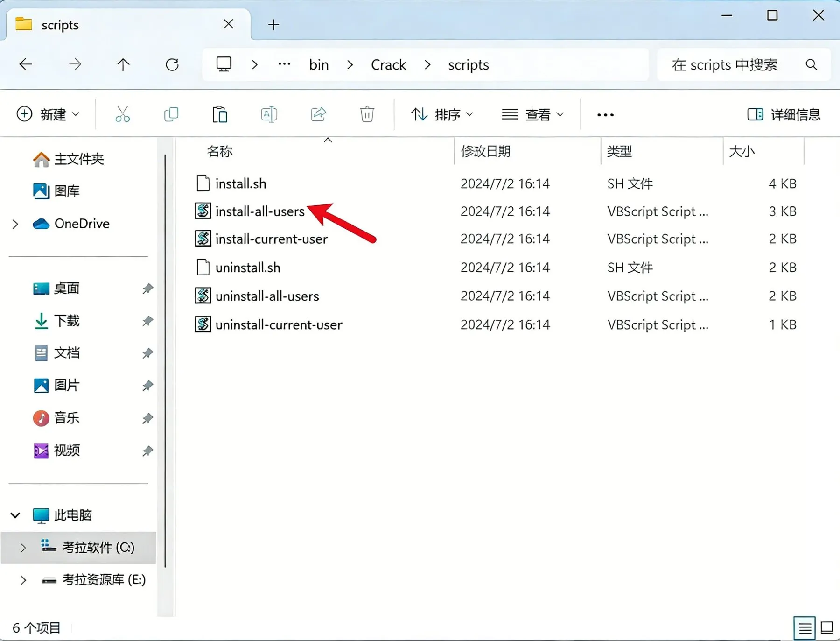Open 下载 downloads in the sidebar

tap(57, 321)
